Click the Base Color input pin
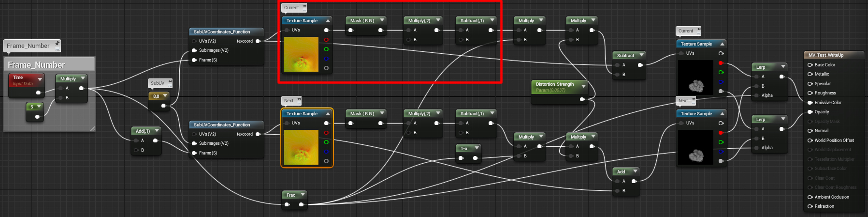The height and width of the screenshot is (217, 868). click(x=810, y=65)
